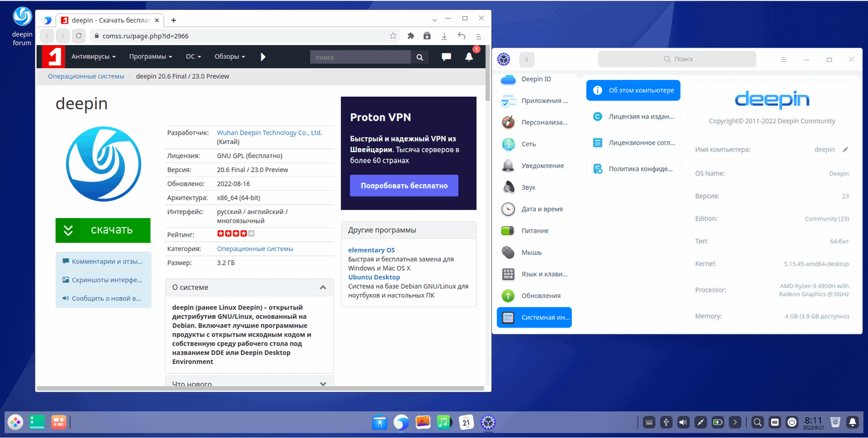Open the orange multitasking view dock icon
This screenshot has height=438, width=868.
click(x=58, y=422)
